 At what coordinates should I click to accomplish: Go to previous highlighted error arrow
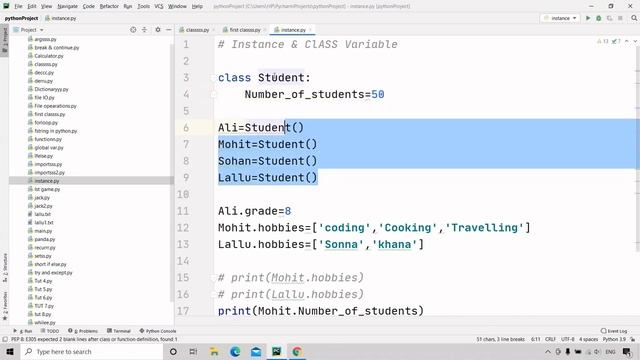click(x=627, y=41)
